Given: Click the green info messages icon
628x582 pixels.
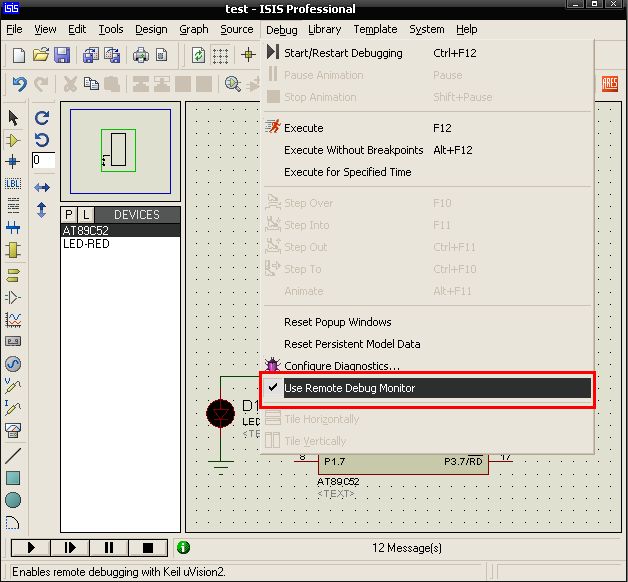Looking at the screenshot, I should point(183,547).
